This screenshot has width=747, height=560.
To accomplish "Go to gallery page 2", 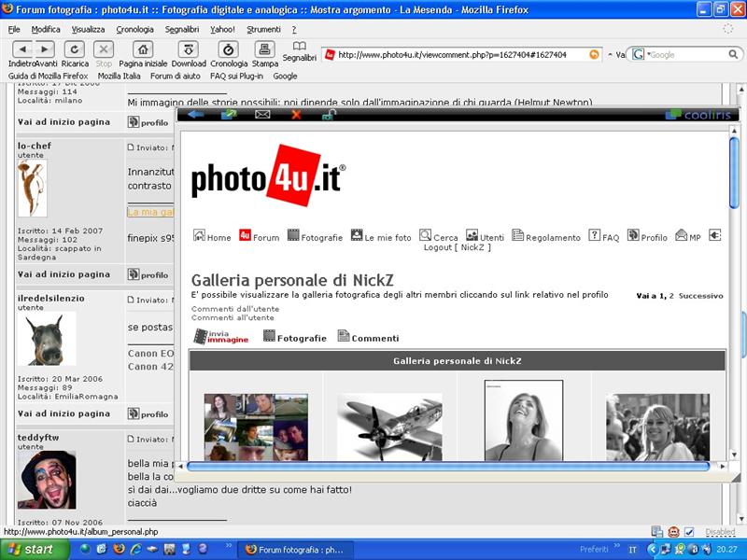I will coord(671,296).
